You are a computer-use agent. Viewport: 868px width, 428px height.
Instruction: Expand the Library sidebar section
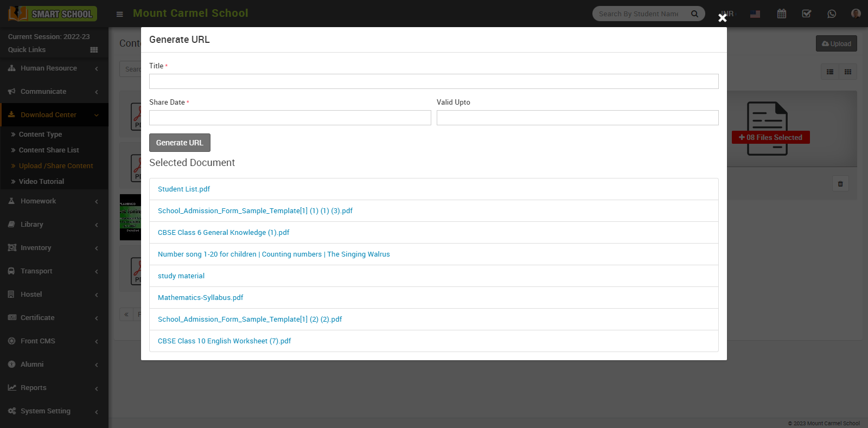[31, 225]
